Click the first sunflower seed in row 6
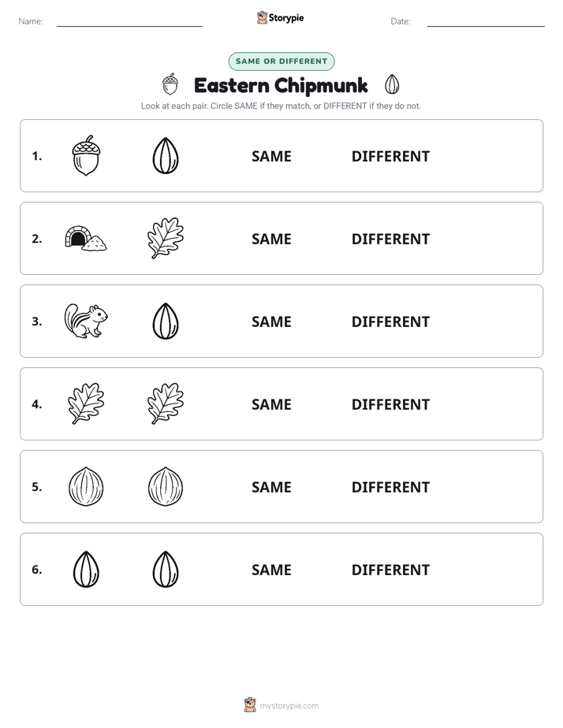The height and width of the screenshot is (728, 563). (x=86, y=569)
